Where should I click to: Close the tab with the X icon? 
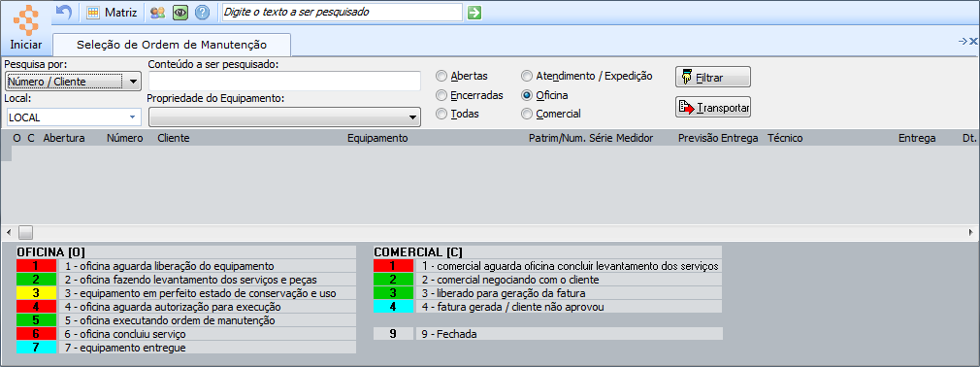[x=973, y=42]
